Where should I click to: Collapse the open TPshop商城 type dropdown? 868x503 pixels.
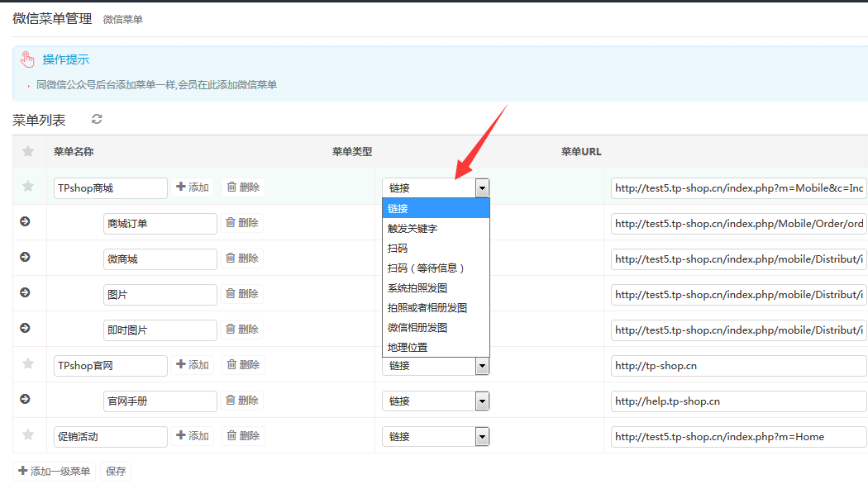482,188
